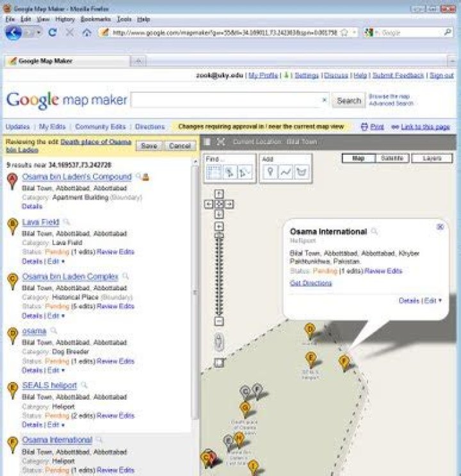Close the Osama International info bubble
Screen dimensions: 461x476
coord(440,226)
